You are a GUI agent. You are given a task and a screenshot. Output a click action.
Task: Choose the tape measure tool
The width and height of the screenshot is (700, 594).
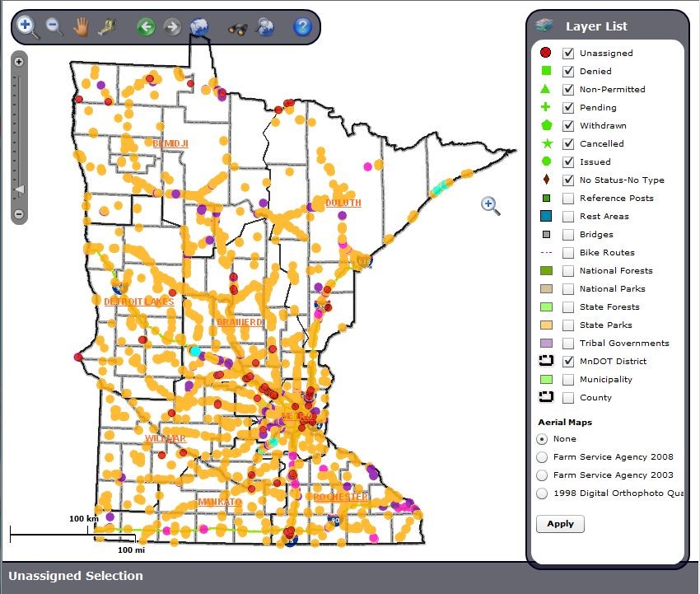pyautogui.click(x=106, y=26)
